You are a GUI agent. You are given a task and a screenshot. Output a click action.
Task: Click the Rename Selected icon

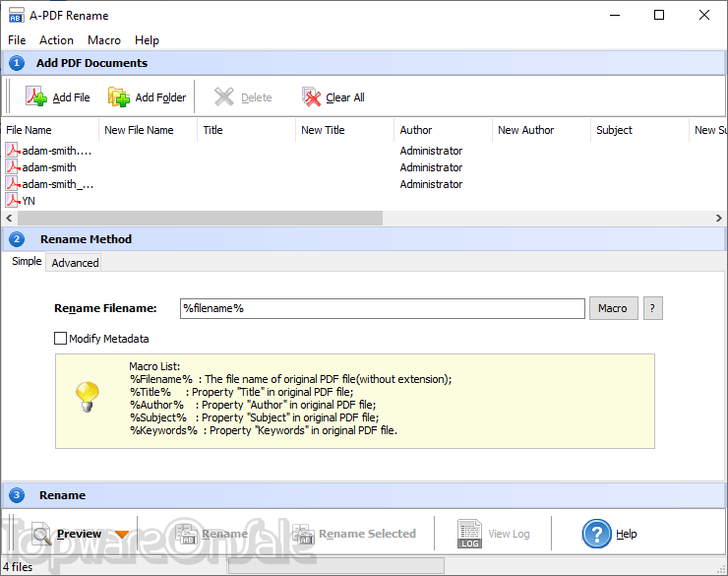tap(304, 534)
